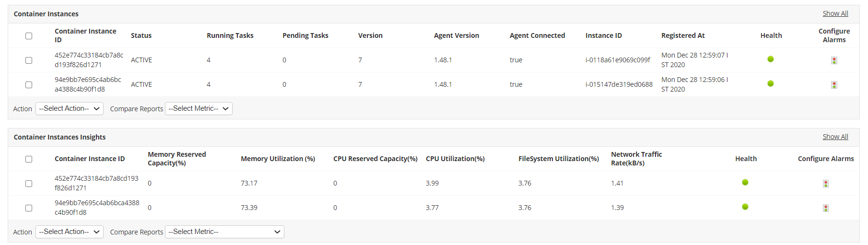Open Select Action dropdown under Container Instances

(x=70, y=109)
